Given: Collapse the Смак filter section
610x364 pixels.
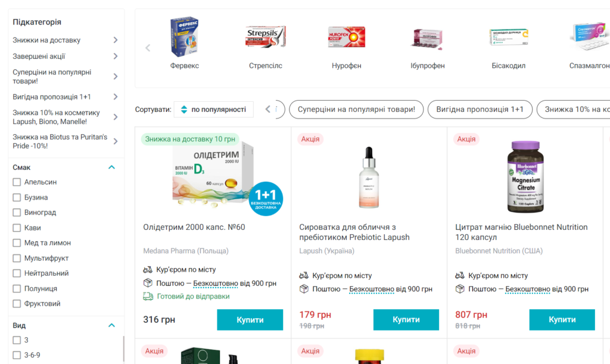Looking at the screenshot, I should [x=111, y=167].
